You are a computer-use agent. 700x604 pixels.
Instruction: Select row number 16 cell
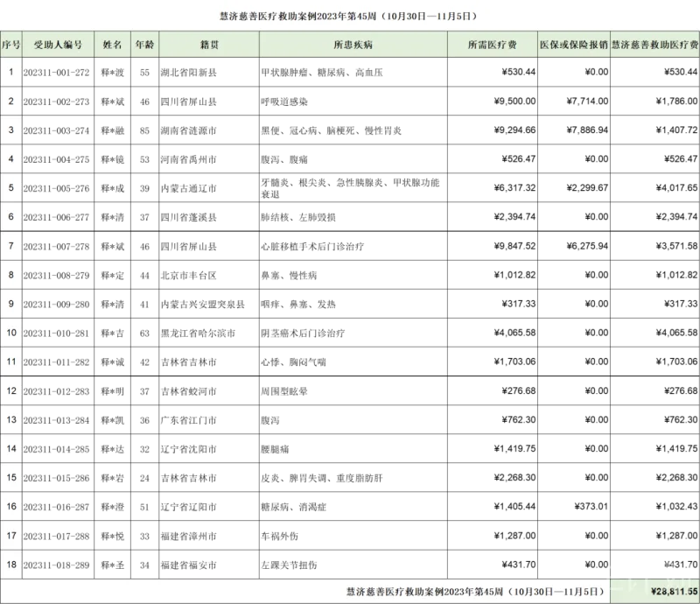click(10, 506)
